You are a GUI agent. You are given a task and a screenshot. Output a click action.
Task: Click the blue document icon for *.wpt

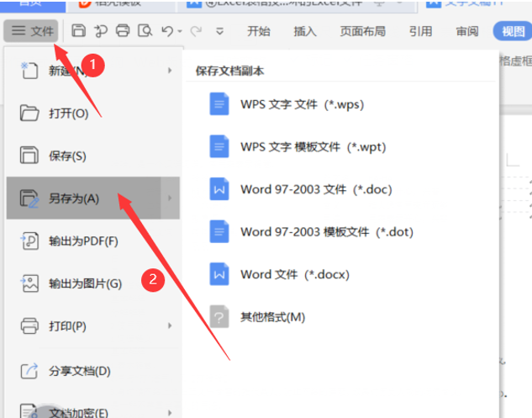(219, 146)
